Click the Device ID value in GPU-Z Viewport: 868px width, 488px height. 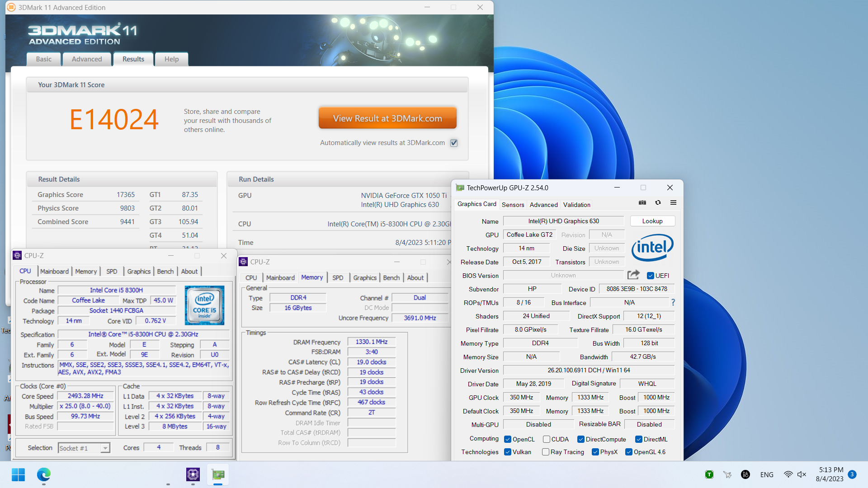637,289
